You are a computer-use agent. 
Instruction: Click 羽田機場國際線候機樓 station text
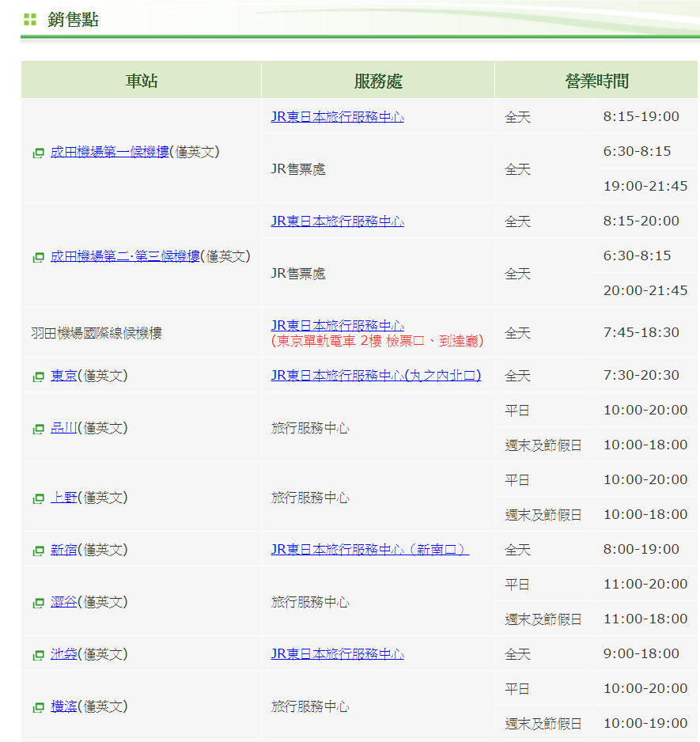[96, 333]
